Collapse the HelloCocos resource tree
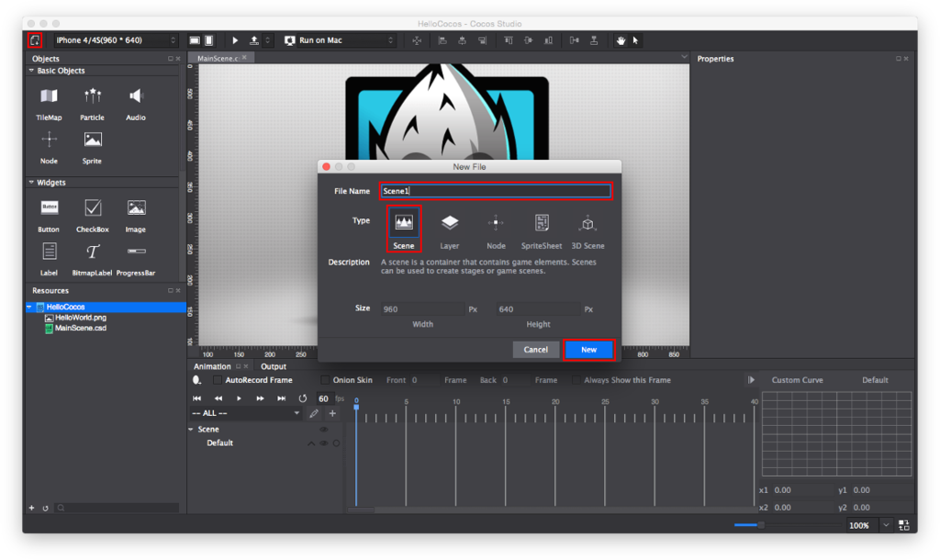 coord(29,307)
